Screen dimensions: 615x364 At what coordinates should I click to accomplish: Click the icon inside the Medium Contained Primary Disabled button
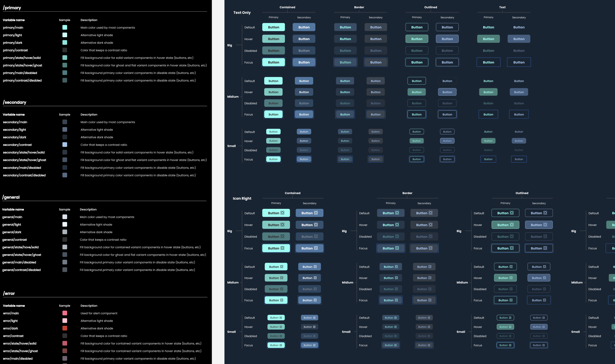pos(282,289)
